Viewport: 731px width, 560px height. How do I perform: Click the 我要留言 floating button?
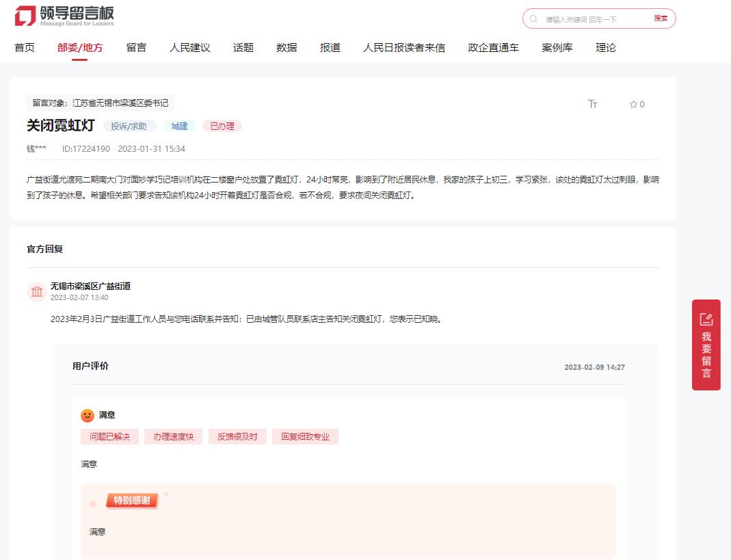tap(706, 354)
